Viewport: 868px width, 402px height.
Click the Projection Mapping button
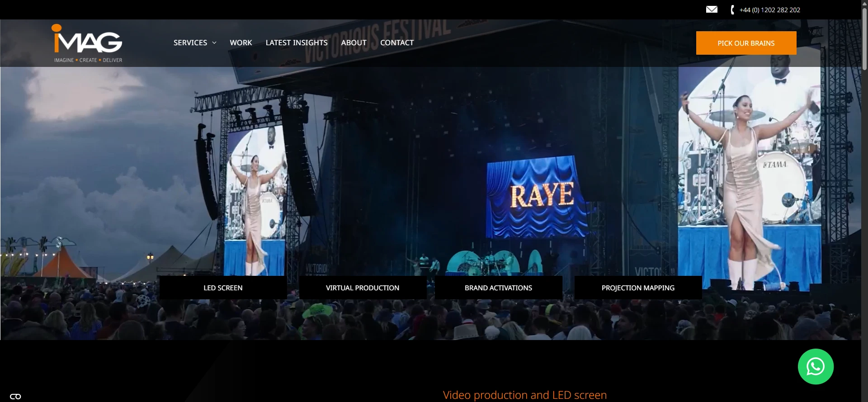(638, 288)
